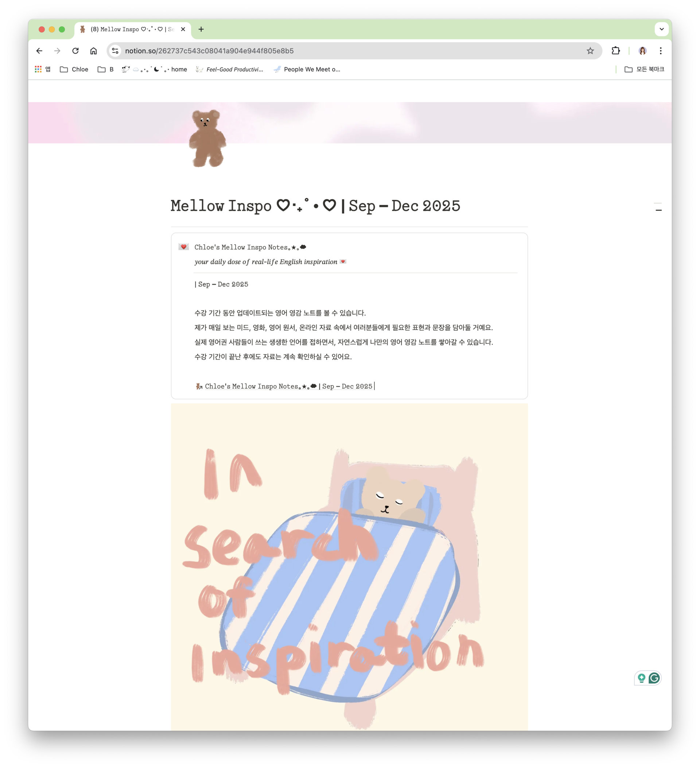
Task: Bookmark this page with the star icon
Action: tap(590, 51)
